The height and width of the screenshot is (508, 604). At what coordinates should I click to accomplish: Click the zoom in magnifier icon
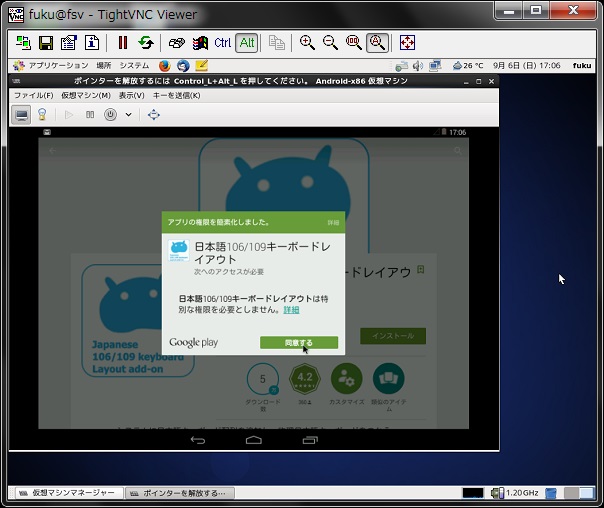click(307, 43)
